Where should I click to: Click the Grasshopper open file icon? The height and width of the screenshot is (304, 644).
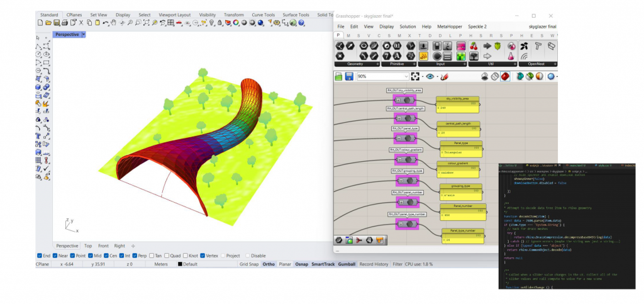339,77
